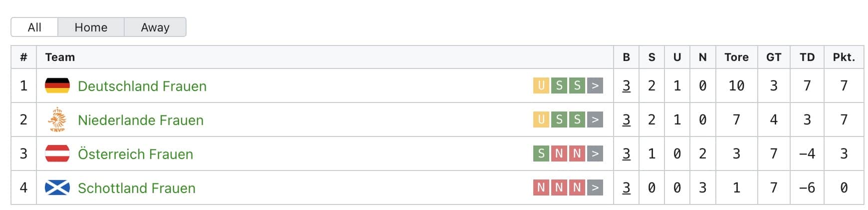Click the Scotland flag icon
Screen dimensions: 868x210
(x=57, y=187)
